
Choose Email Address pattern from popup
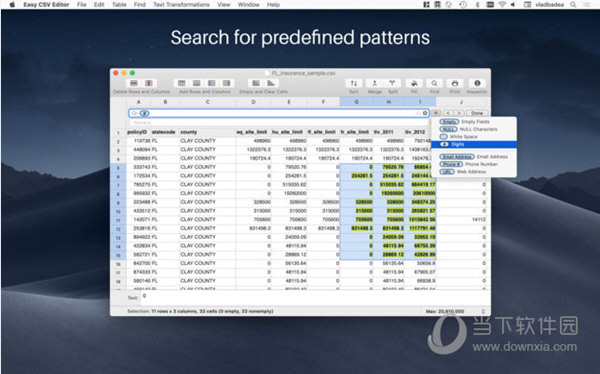474,157
